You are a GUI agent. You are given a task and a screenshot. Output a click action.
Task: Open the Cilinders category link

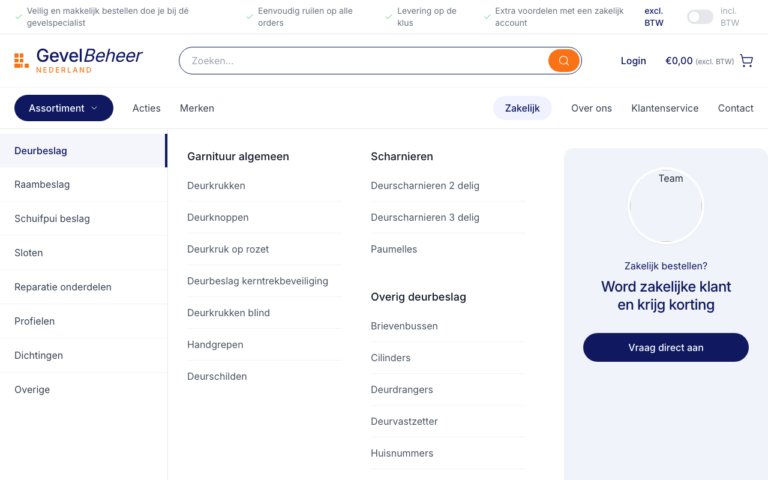pyautogui.click(x=390, y=358)
